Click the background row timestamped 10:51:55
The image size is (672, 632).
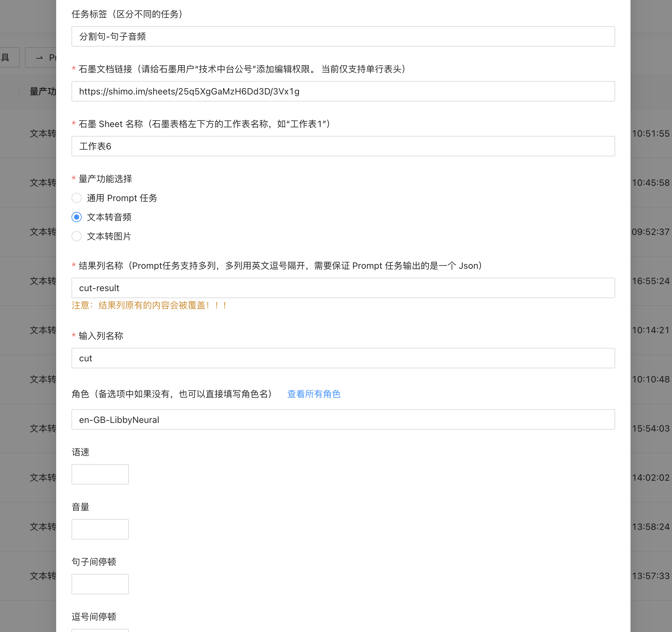650,134
